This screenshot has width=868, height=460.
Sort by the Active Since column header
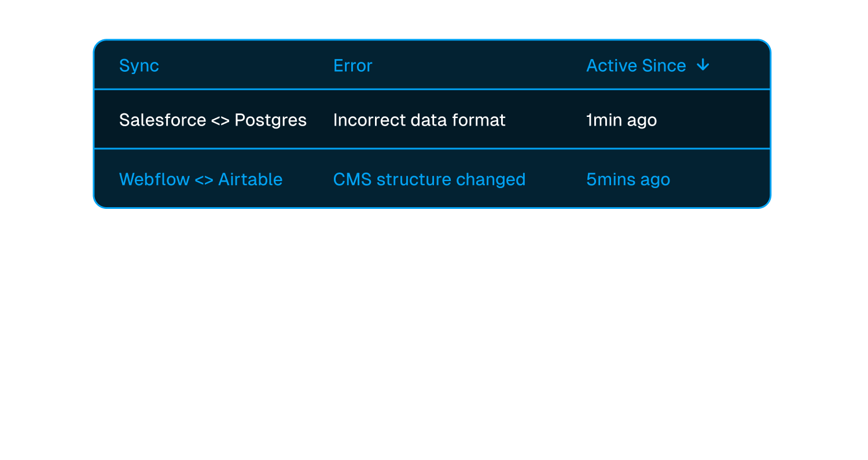click(636, 65)
